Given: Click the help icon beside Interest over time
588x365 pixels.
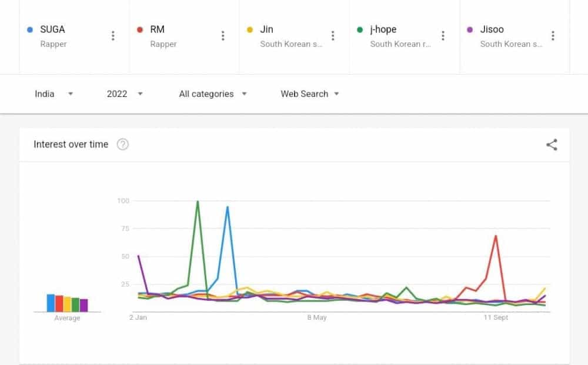Looking at the screenshot, I should click(x=122, y=145).
